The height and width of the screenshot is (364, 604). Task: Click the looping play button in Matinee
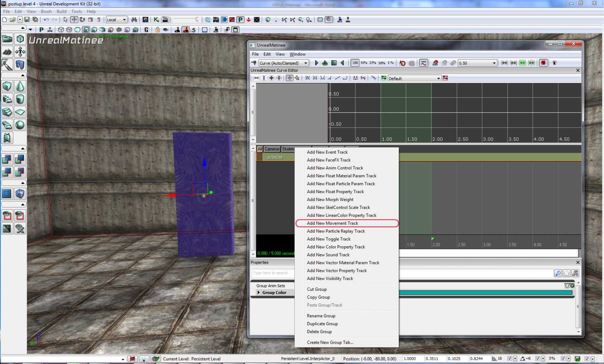325,63
